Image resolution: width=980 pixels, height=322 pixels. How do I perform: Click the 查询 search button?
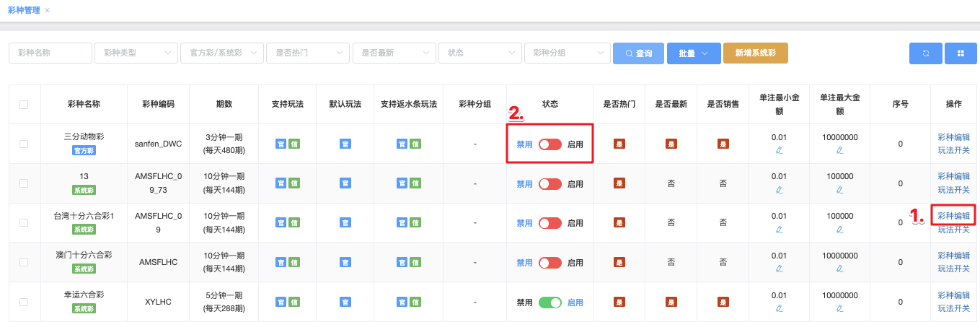click(x=638, y=53)
